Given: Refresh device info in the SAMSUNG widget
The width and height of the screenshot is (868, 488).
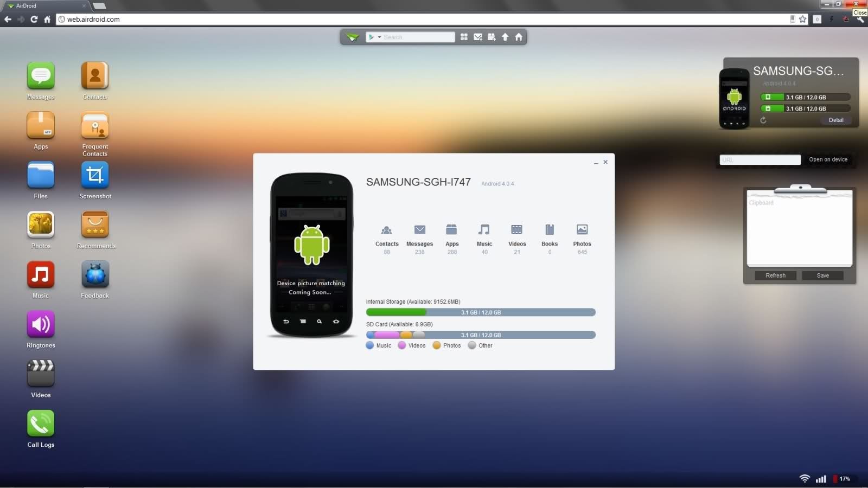Looking at the screenshot, I should (x=763, y=120).
